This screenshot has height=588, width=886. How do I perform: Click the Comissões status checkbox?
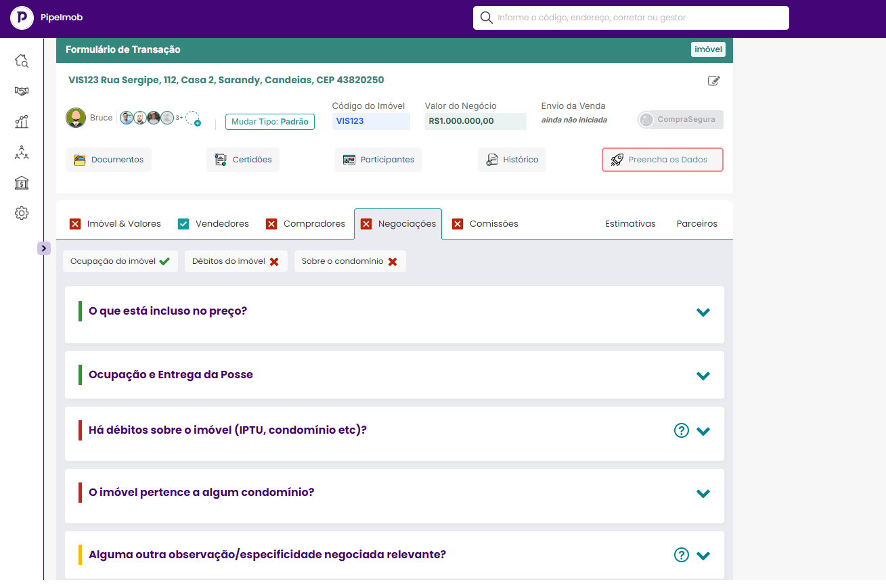click(x=458, y=224)
